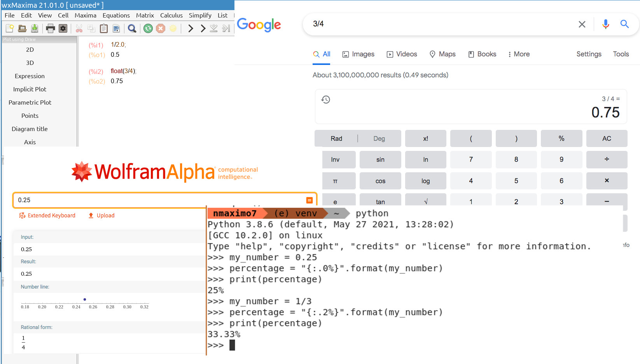Save the wxMaxima document
Image resolution: width=640 pixels, height=364 pixels.
click(x=35, y=28)
